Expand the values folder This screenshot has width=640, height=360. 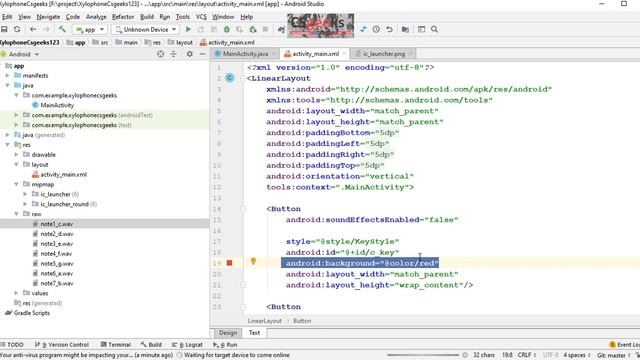coord(16,293)
